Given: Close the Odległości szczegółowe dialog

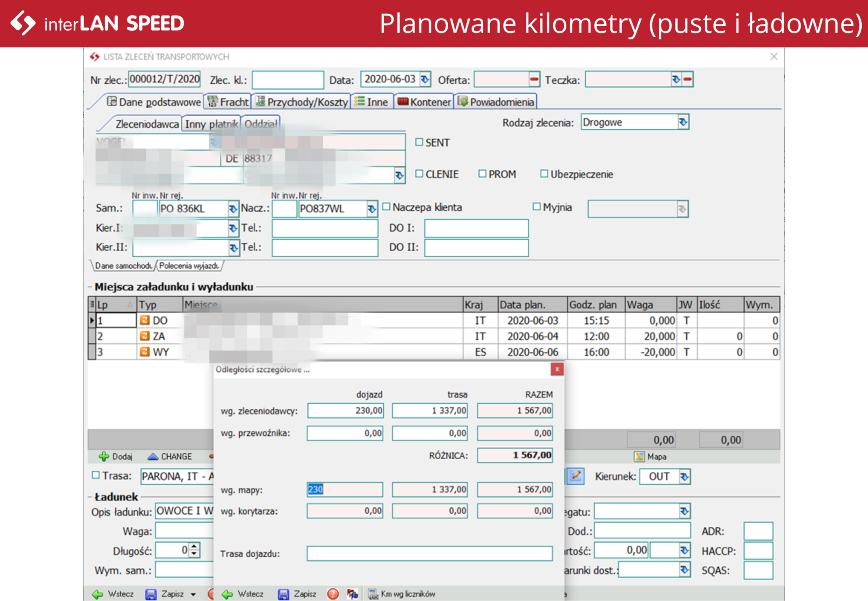Looking at the screenshot, I should pyautogui.click(x=557, y=369).
